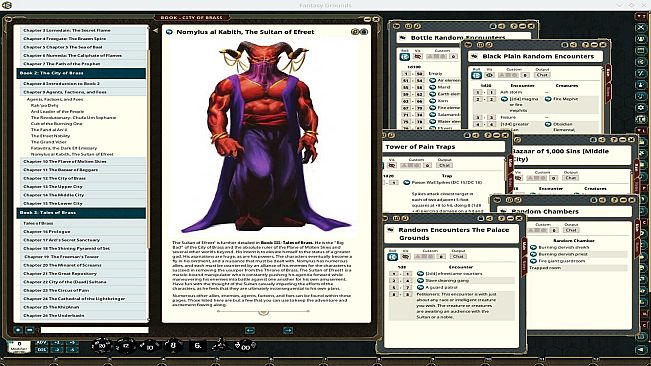
Task: Toggle the -2 modifier button
Action: [x=57, y=349]
